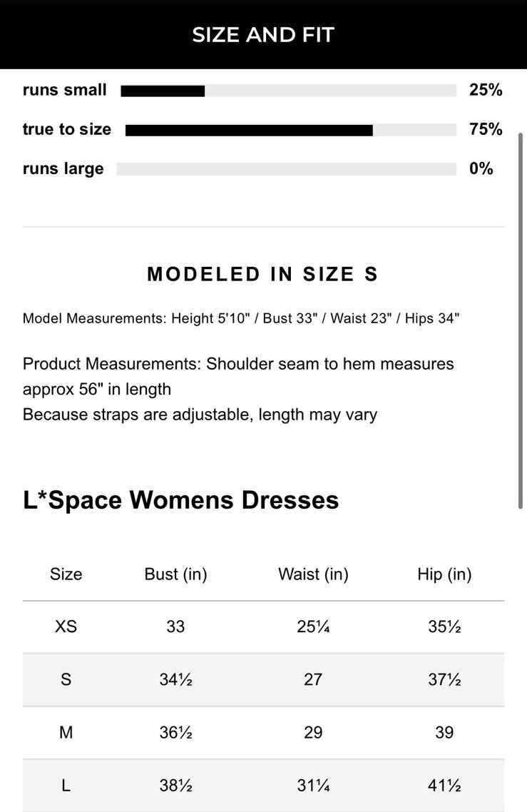
Task: Click the runs large rating bar
Action: click(286, 169)
